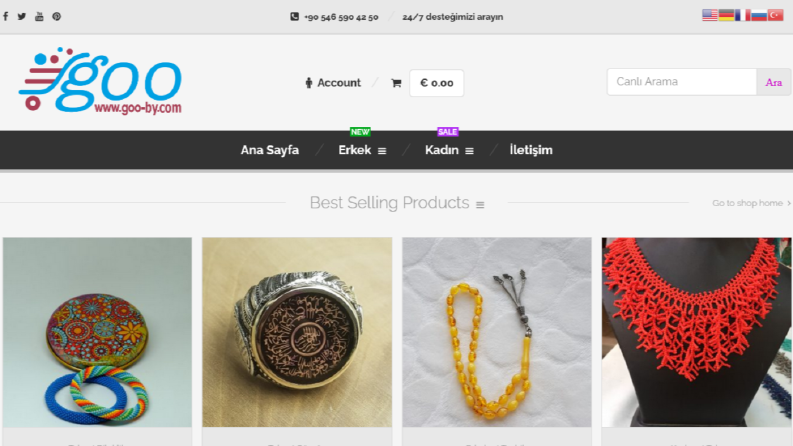
Task: Switch language with the Turkish flag
Action: coord(775,15)
